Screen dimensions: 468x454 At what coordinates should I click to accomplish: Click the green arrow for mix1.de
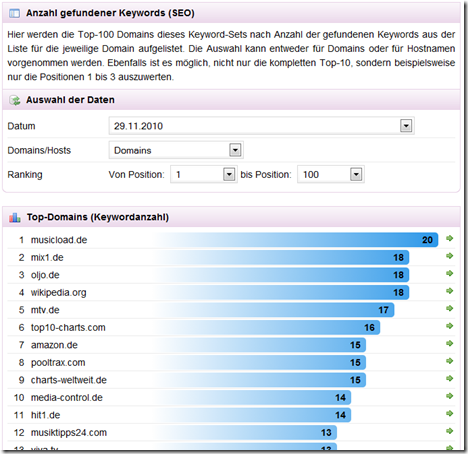[450, 256]
